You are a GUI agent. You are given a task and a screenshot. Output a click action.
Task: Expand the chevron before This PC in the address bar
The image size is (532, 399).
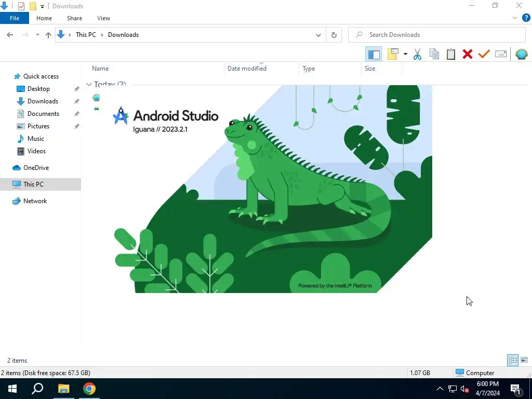pyautogui.click(x=70, y=35)
